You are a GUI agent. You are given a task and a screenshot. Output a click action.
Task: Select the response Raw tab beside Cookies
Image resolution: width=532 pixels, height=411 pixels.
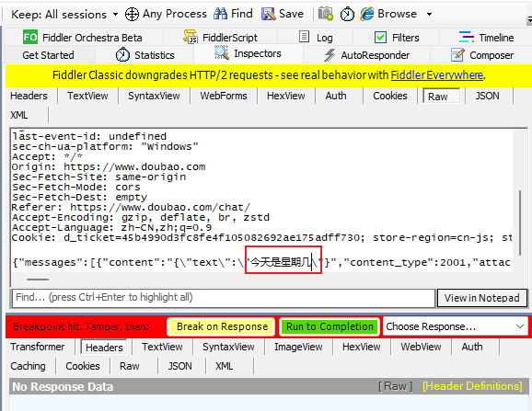tap(130, 366)
